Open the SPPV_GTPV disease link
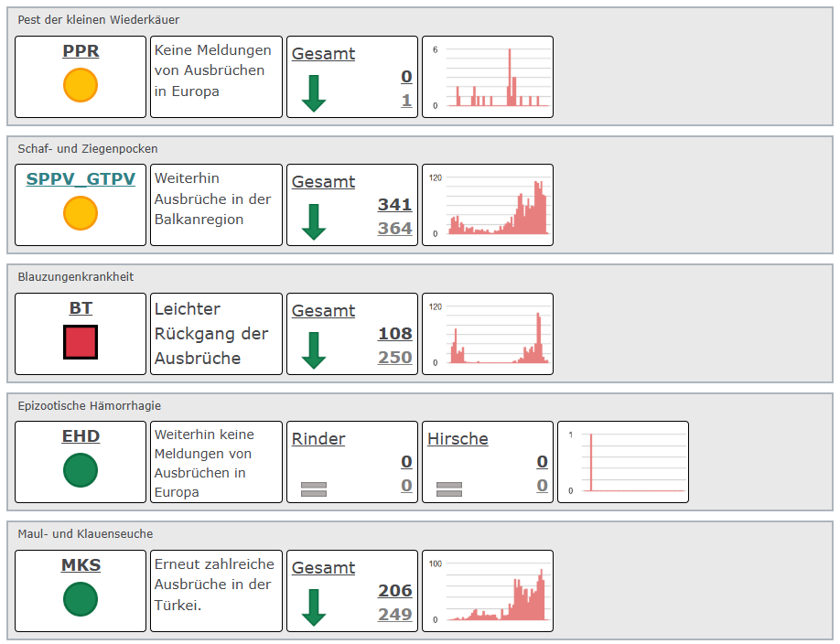840x644 pixels. [81, 179]
